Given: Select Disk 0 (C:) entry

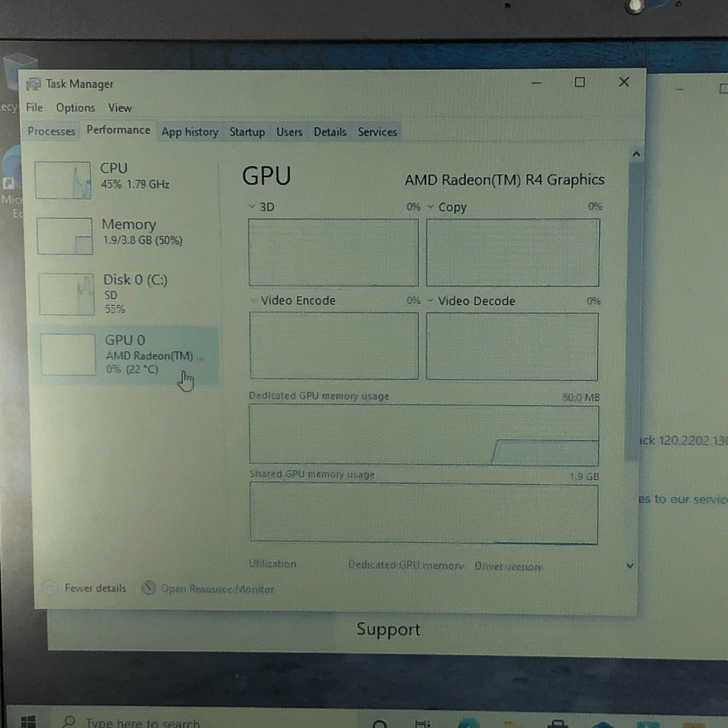Looking at the screenshot, I should (x=126, y=294).
